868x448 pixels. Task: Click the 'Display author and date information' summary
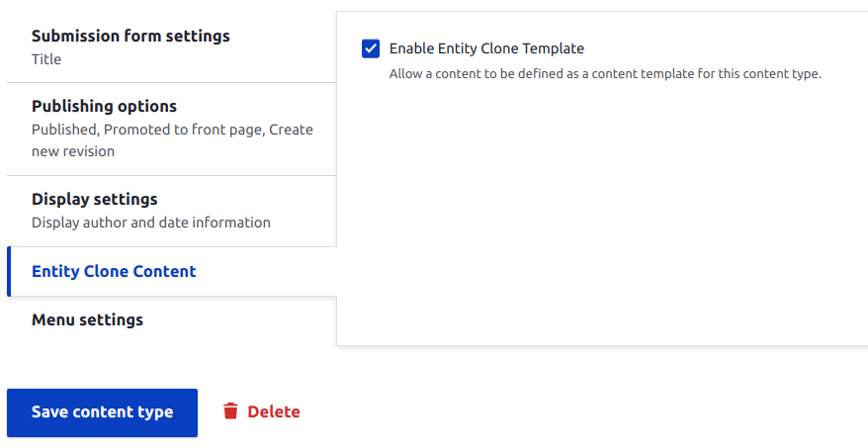150,223
